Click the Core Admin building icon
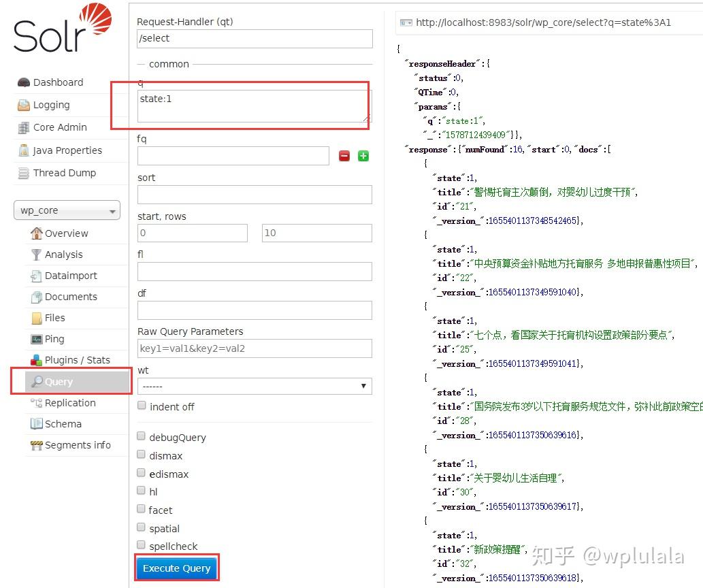The height and width of the screenshot is (588, 703). (x=23, y=128)
